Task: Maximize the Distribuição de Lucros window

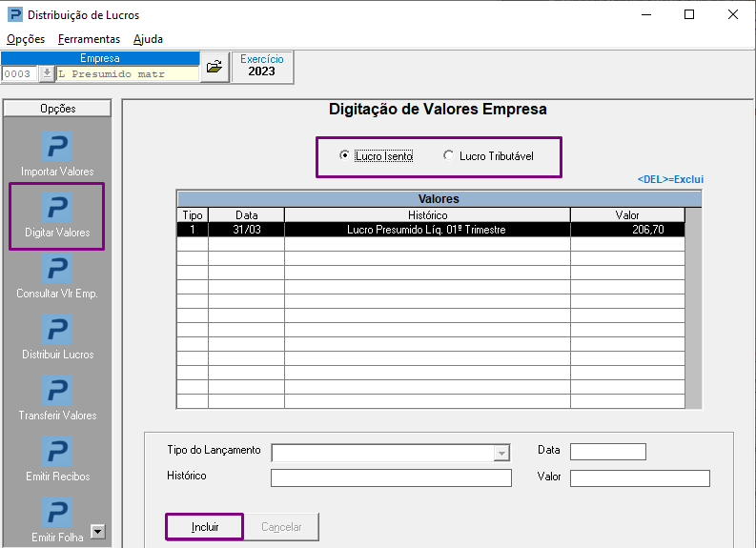Action: [689, 14]
